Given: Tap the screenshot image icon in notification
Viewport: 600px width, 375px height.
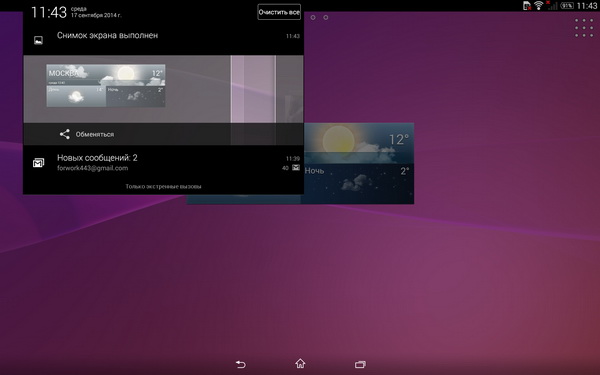Looking at the screenshot, I should tap(38, 40).
